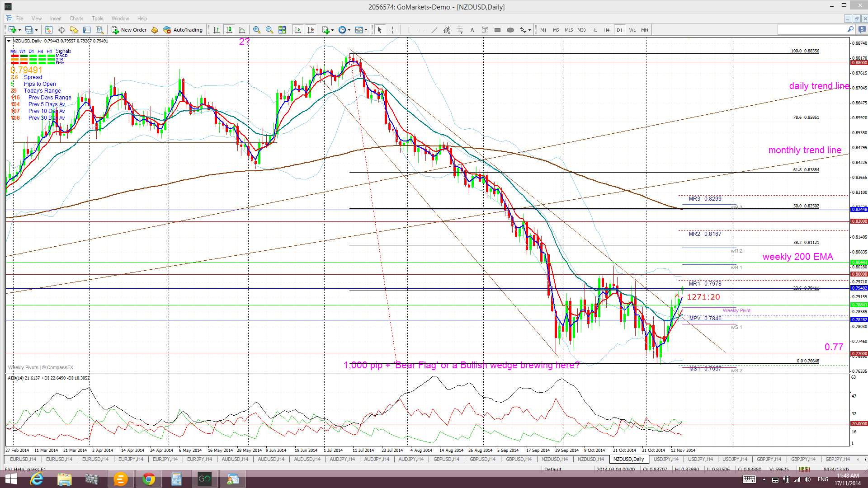Click the 0.80000 red price level marker
The height and width of the screenshot is (488, 868).
tap(859, 274)
